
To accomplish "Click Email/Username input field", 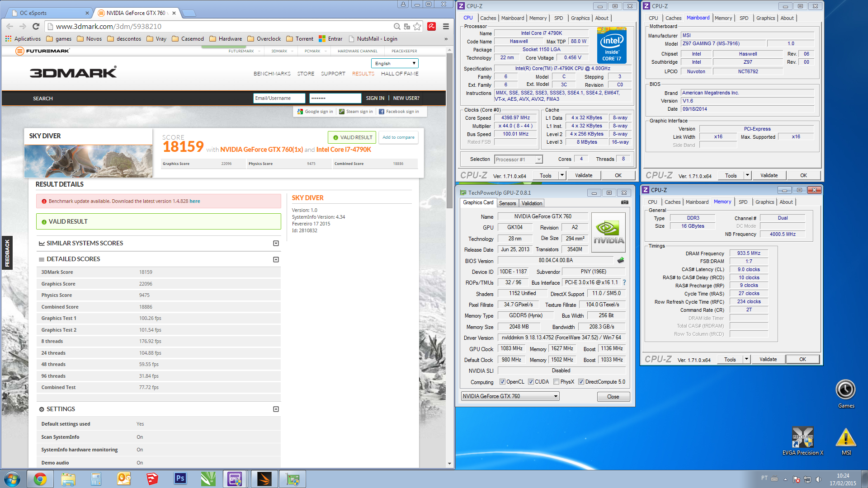I will (x=279, y=98).
